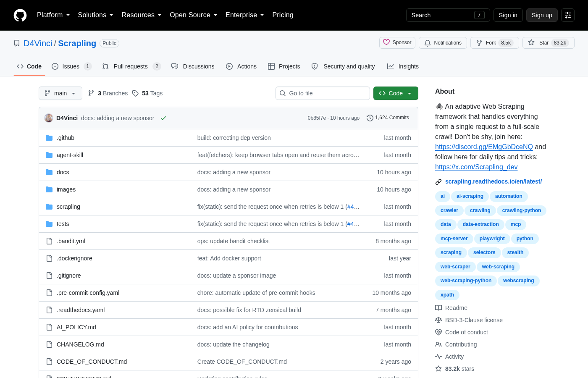
Task: Focus the Go to file input
Action: click(323, 93)
